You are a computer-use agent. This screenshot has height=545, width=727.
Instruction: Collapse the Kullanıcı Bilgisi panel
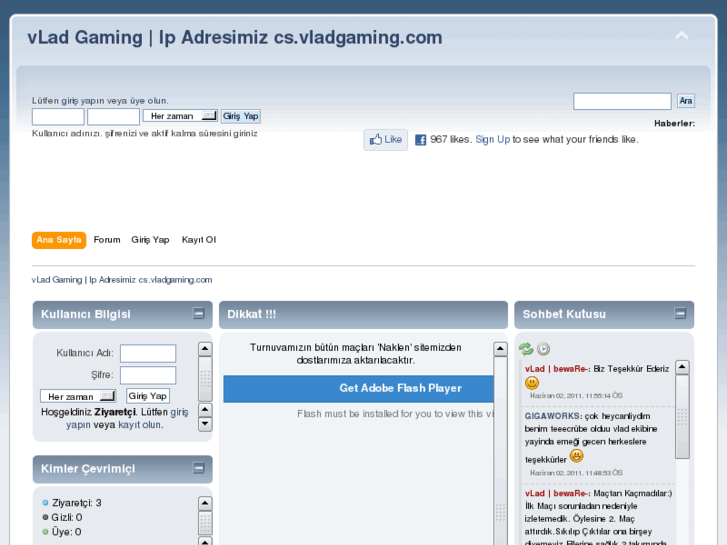click(x=198, y=314)
